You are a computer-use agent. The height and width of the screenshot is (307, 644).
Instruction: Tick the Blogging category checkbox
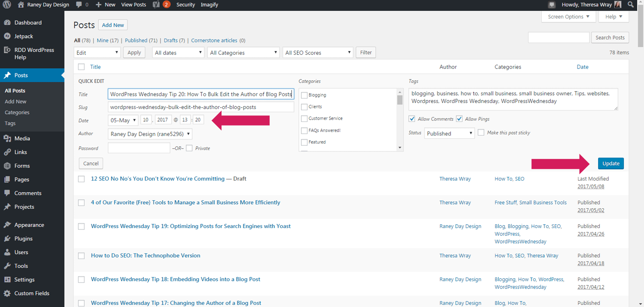(x=304, y=95)
